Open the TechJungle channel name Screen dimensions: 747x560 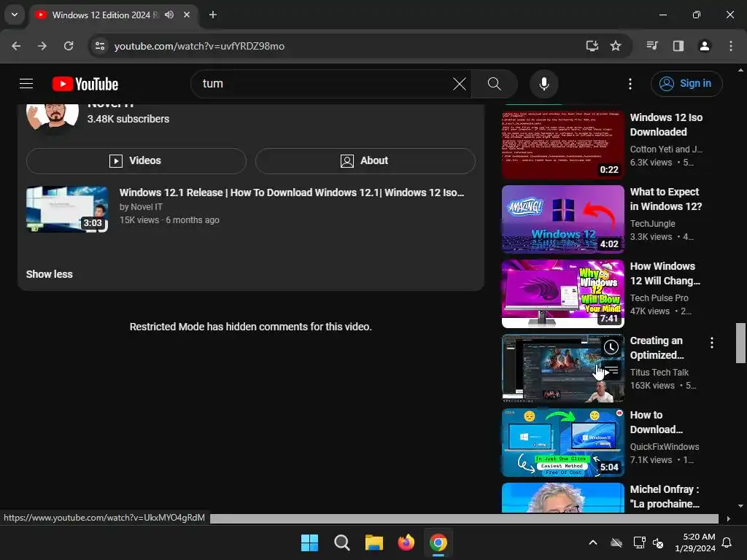click(x=652, y=224)
